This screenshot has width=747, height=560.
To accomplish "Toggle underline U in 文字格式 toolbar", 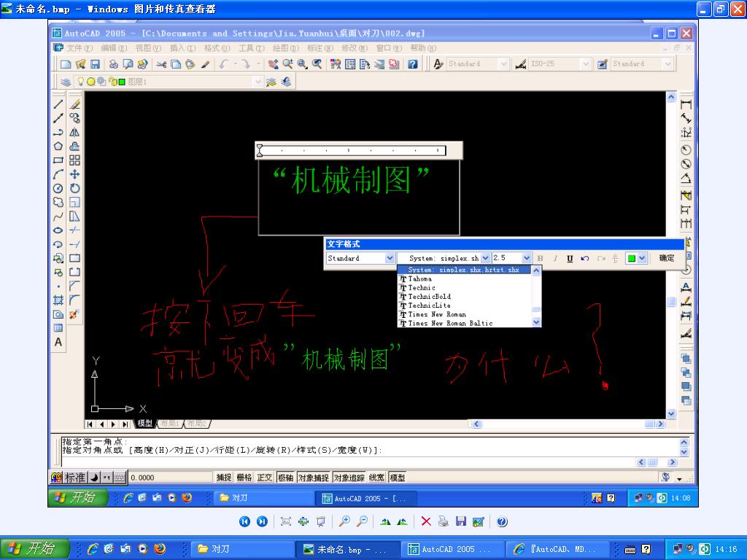I will pyautogui.click(x=570, y=258).
